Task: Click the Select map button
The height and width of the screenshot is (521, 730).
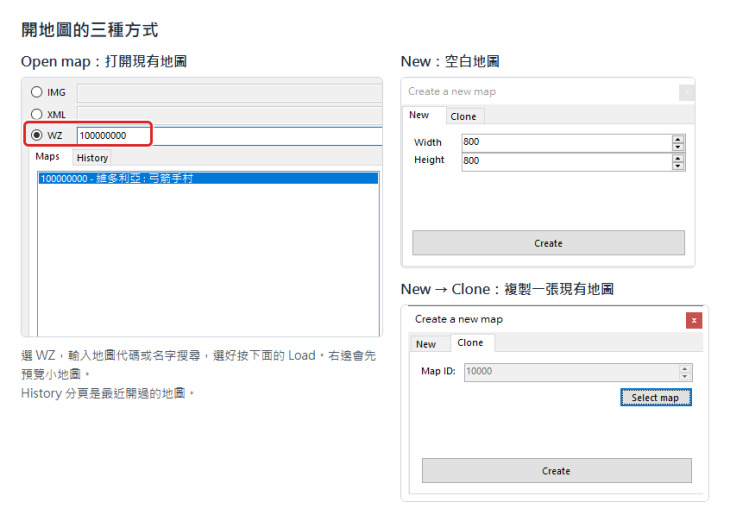Action: 656,398
